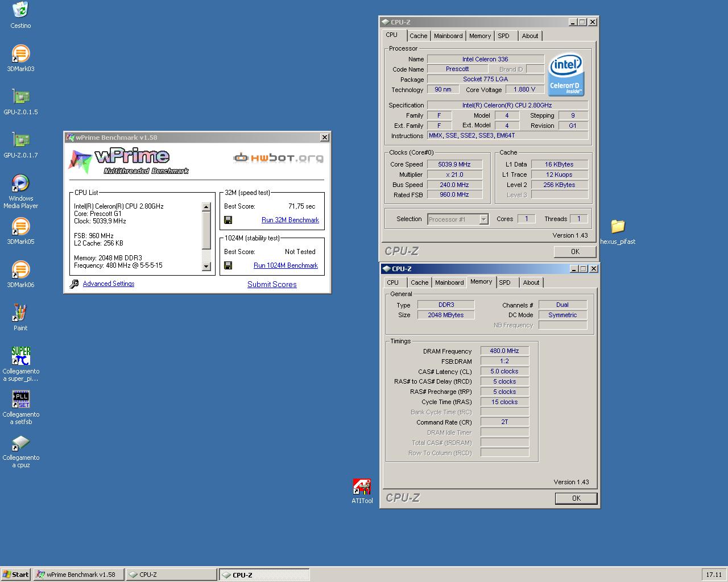Click the save icon beside Run 32M Benchmark
The image size is (728, 582).
[x=228, y=220]
